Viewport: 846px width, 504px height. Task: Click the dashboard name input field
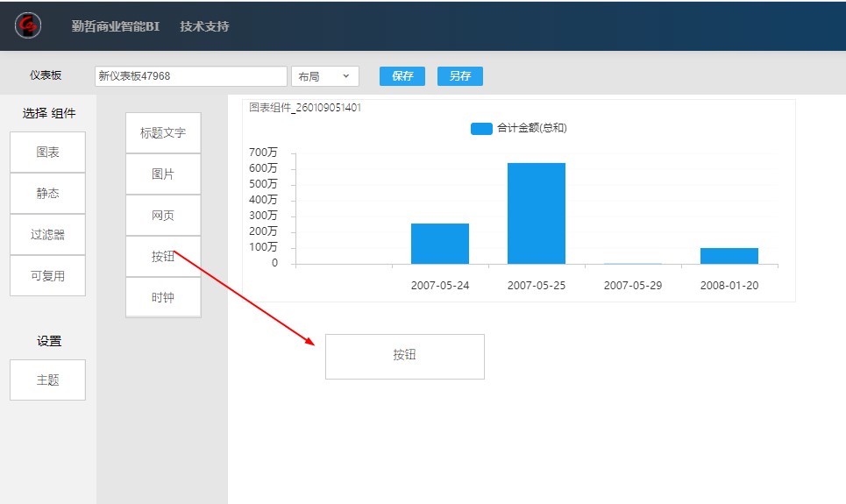pos(190,76)
